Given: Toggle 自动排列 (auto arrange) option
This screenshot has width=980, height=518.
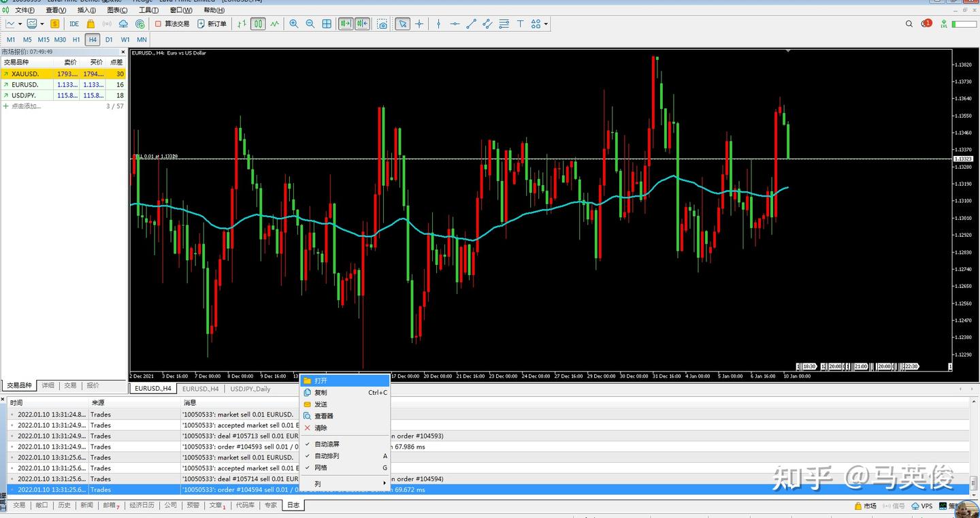Looking at the screenshot, I should point(327,456).
